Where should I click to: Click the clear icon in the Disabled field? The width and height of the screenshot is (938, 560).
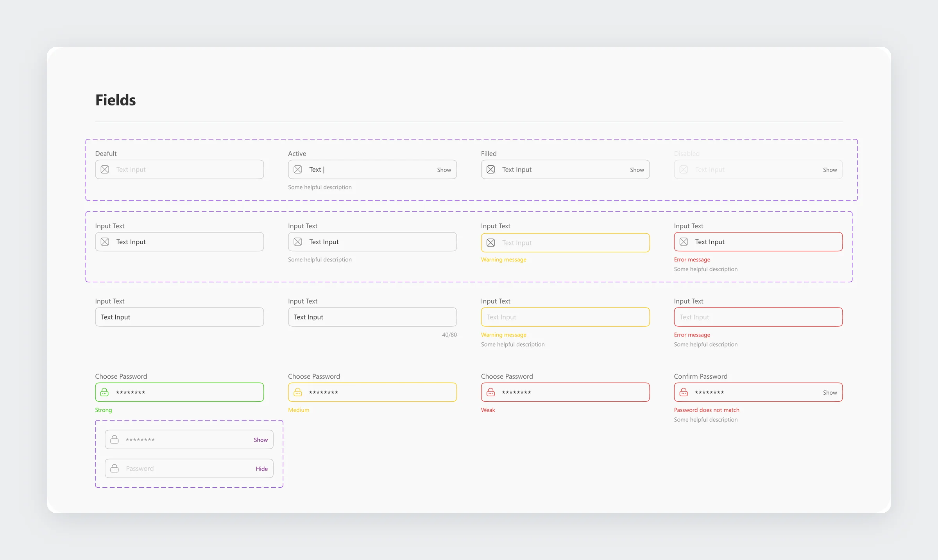684,169
